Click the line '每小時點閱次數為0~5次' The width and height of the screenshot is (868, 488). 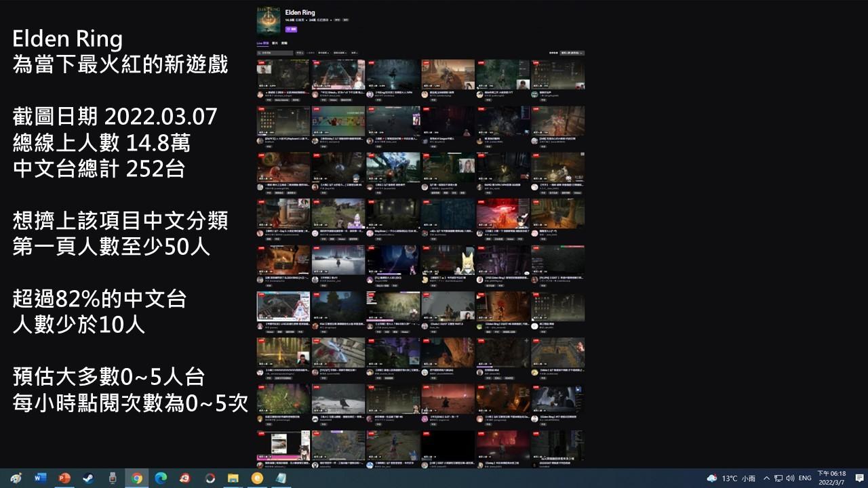[x=130, y=403]
